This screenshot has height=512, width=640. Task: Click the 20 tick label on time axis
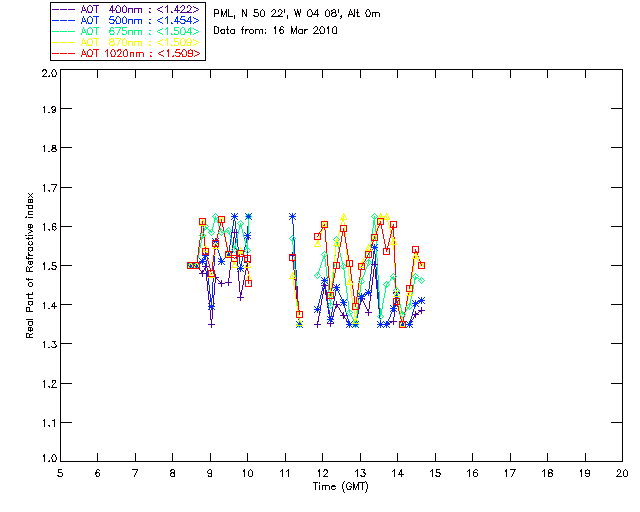[x=622, y=473]
